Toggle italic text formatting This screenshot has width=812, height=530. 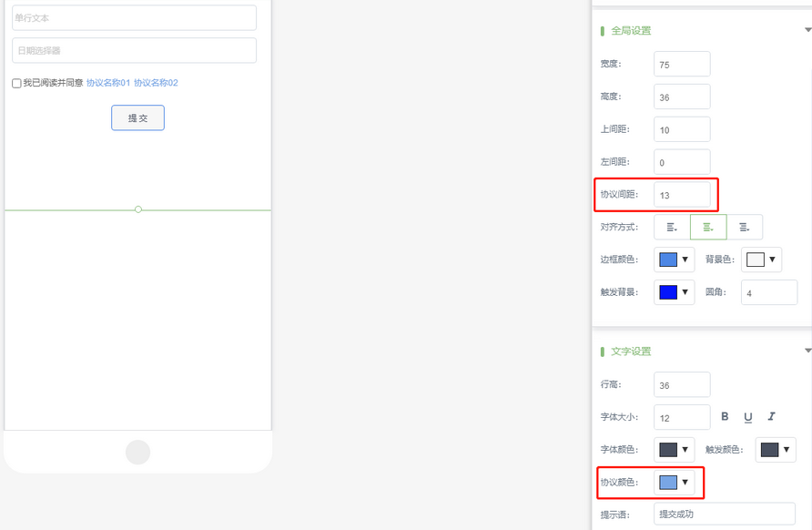point(771,417)
